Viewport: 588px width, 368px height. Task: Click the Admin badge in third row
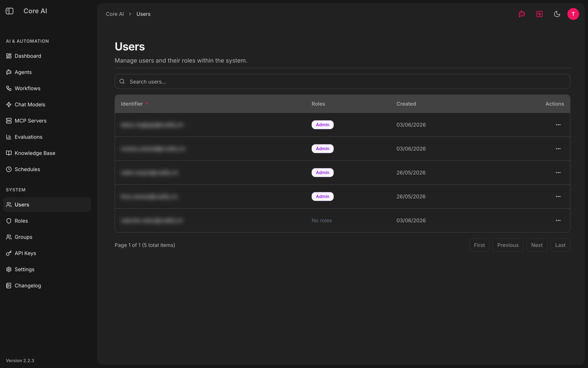[322, 173]
